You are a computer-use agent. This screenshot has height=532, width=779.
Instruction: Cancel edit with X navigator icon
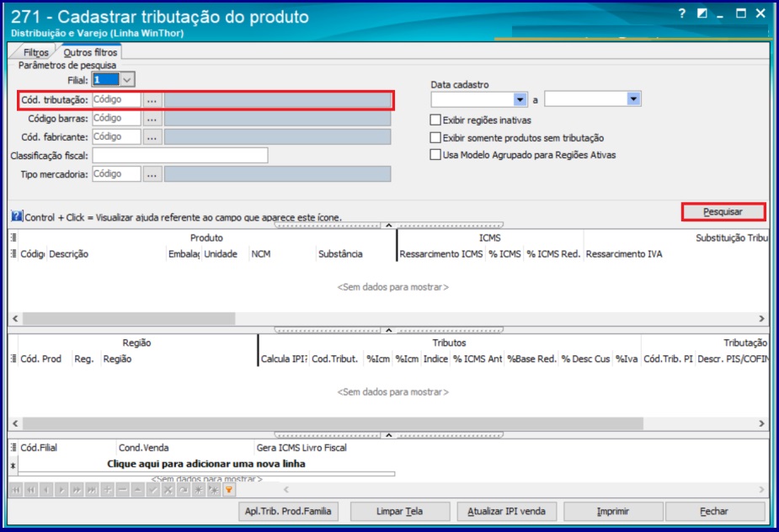(x=168, y=490)
